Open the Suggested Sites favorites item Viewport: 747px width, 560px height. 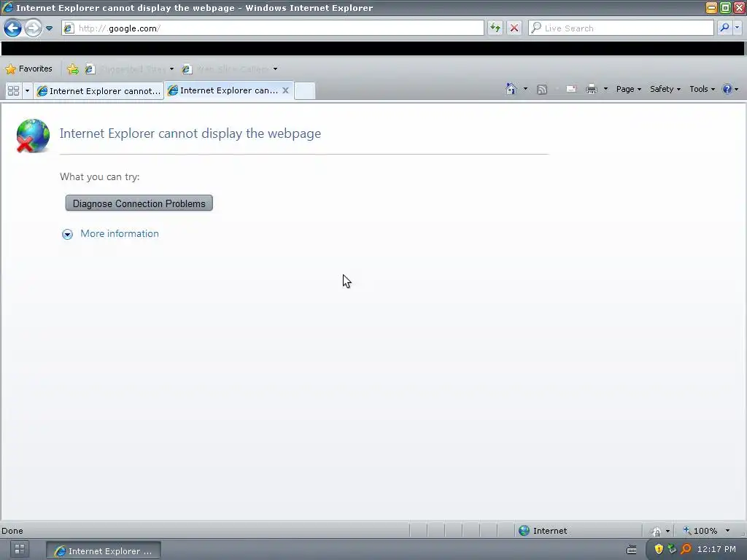(129, 69)
